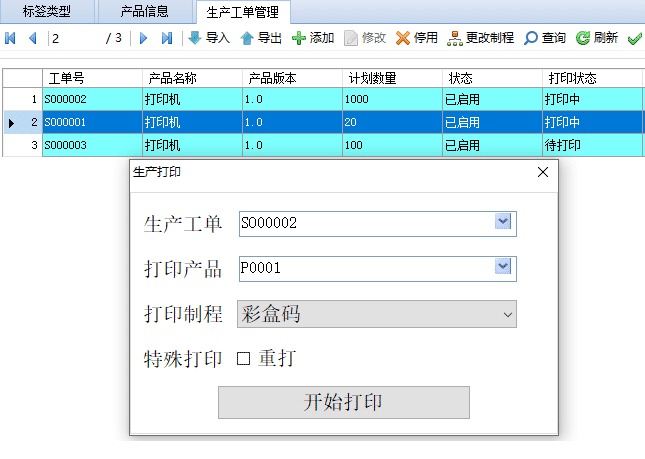645x459 pixels.
Task: Open the 生产工单 dropdown arrow
Action: [503, 221]
